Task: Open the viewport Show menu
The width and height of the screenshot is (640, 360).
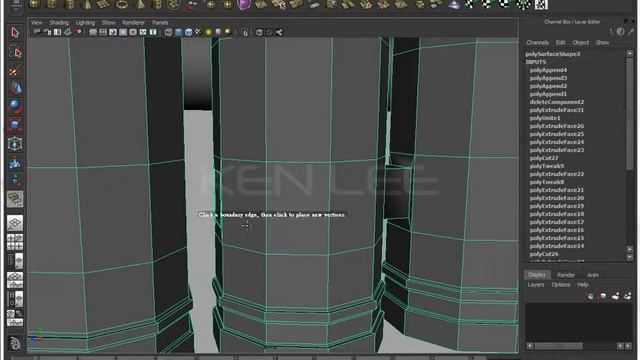Action: pos(109,22)
